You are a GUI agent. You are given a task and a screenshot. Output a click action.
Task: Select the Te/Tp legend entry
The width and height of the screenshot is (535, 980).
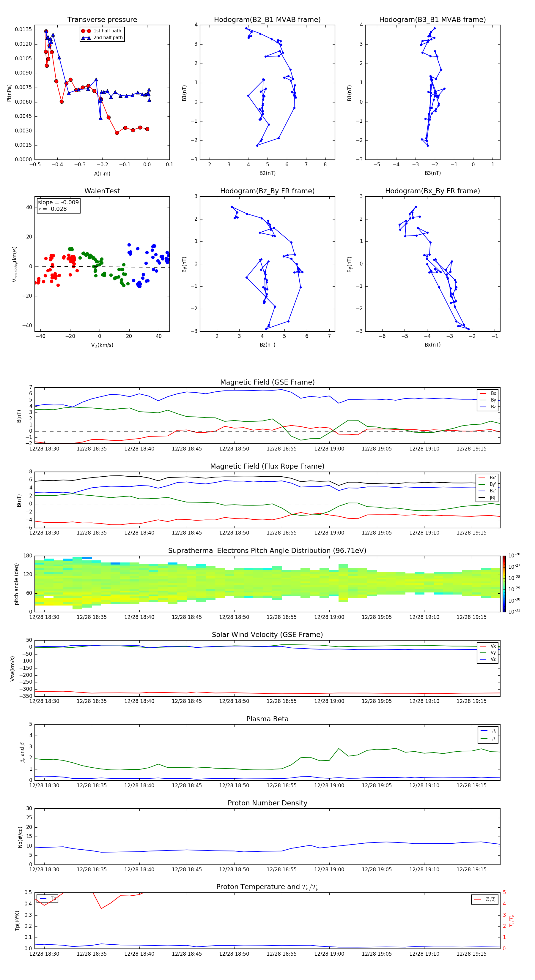coord(485,899)
